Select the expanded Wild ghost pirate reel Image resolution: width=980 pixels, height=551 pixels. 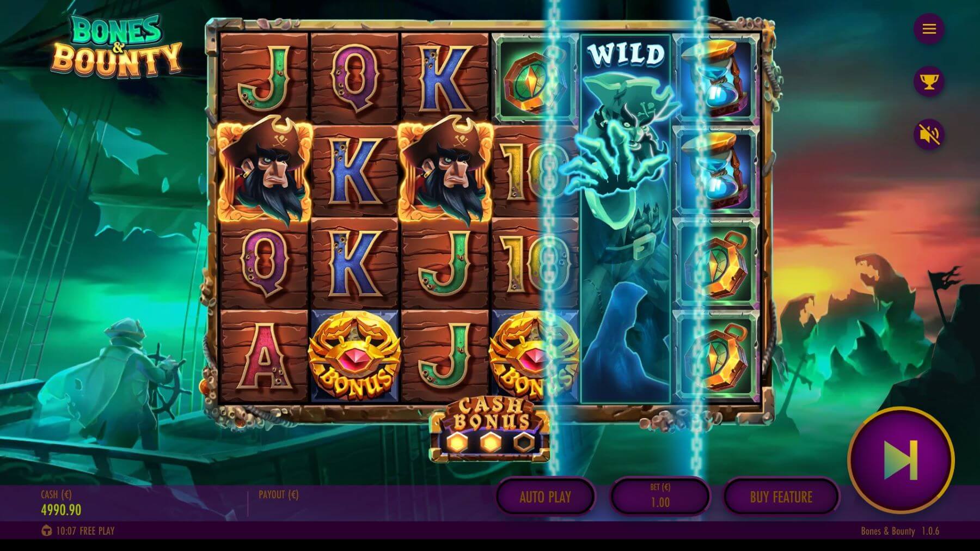click(626, 219)
